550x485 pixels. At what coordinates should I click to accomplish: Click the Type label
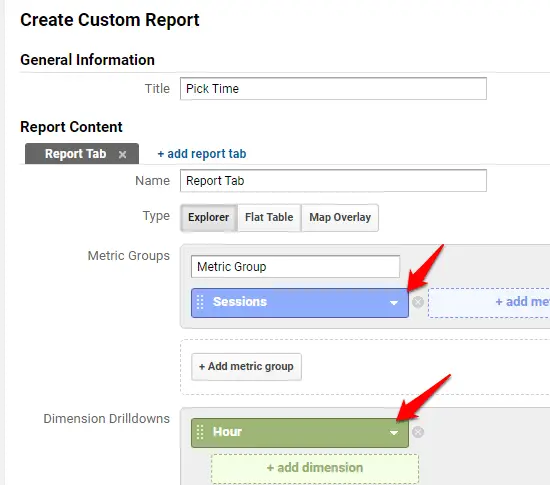(156, 216)
